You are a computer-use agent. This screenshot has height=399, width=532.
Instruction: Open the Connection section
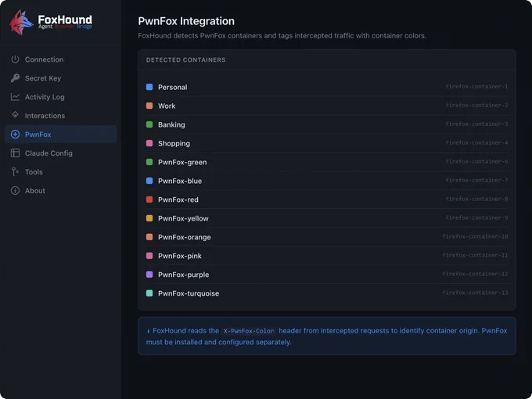pyautogui.click(x=60, y=59)
